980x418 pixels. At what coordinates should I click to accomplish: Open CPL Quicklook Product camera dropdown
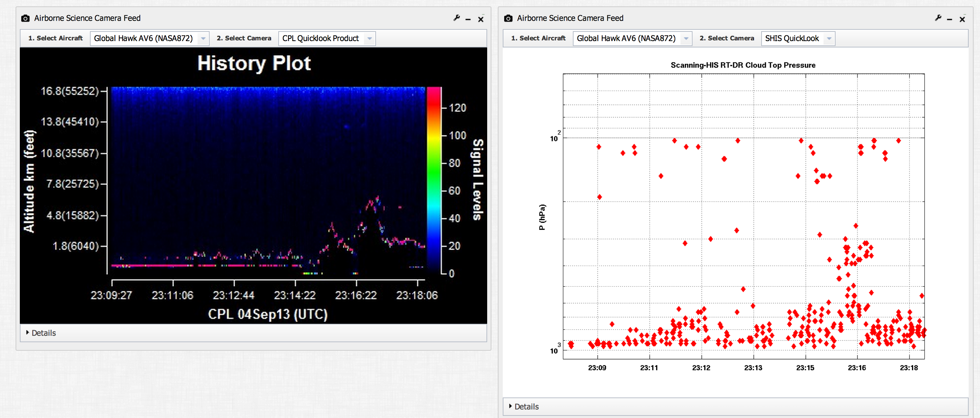pyautogui.click(x=327, y=39)
